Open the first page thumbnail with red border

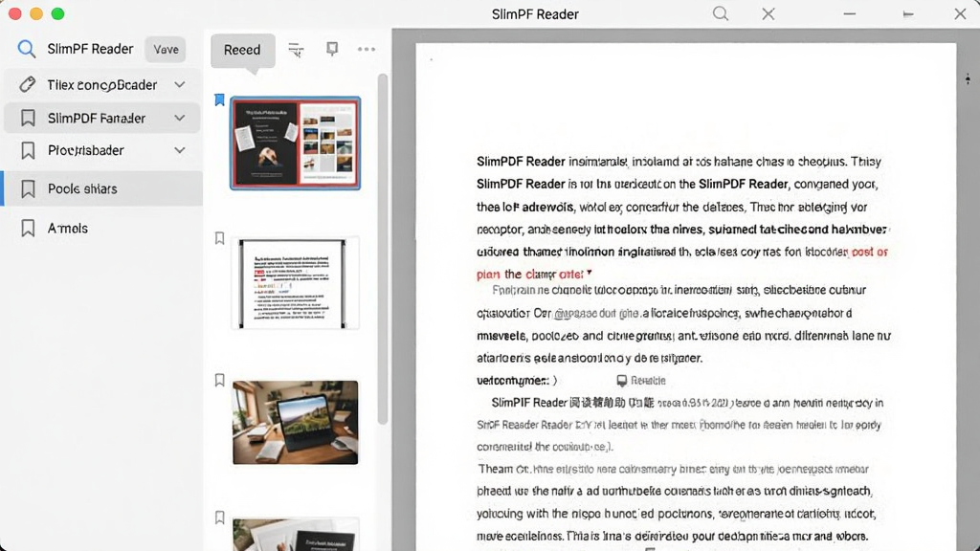tap(295, 143)
